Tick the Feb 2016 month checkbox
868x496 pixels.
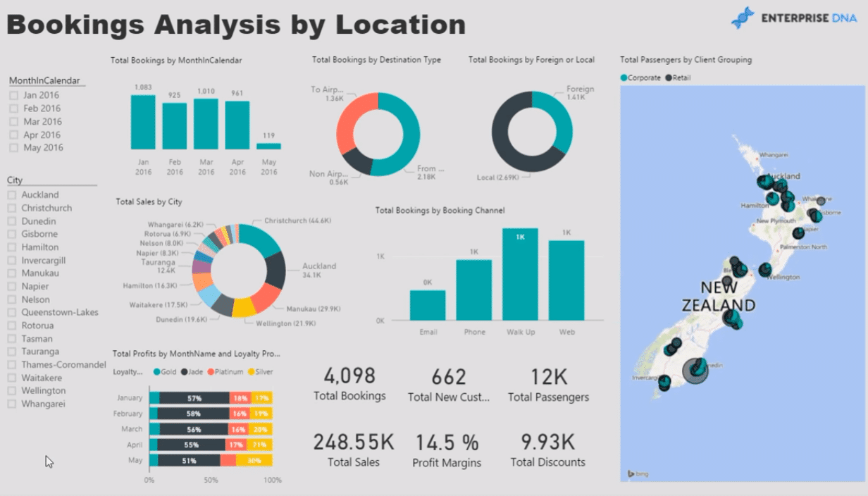[x=13, y=108]
